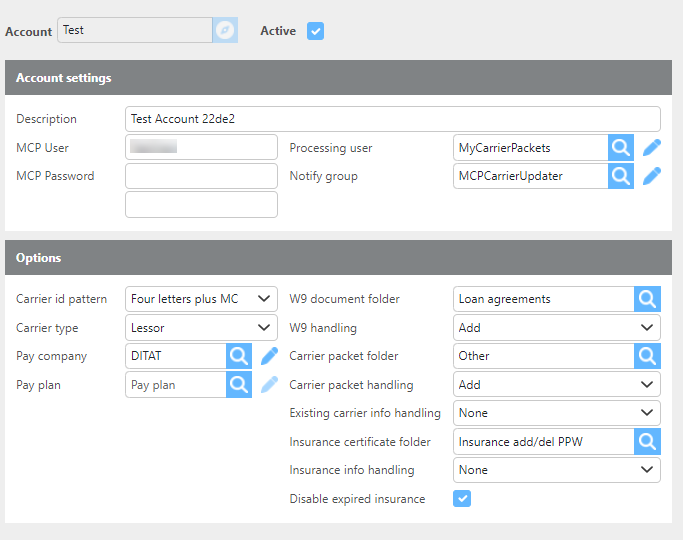Search for a Pay company
This screenshot has width=683, height=540.
tap(239, 356)
